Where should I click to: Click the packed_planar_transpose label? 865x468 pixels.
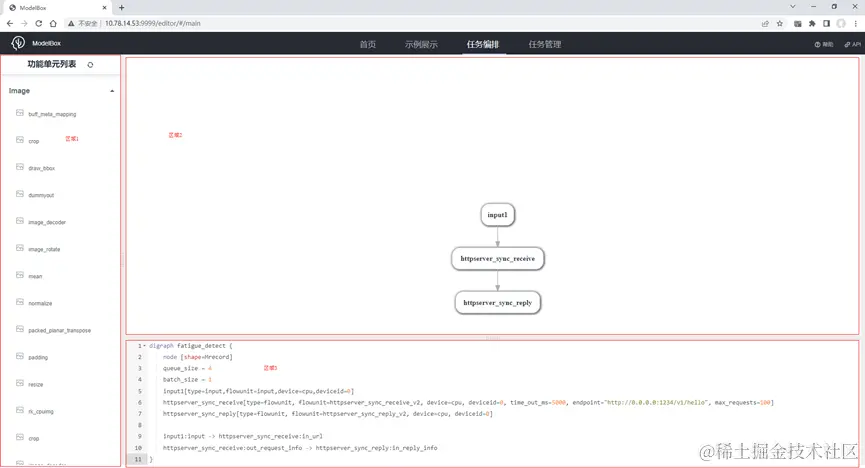tap(60, 331)
